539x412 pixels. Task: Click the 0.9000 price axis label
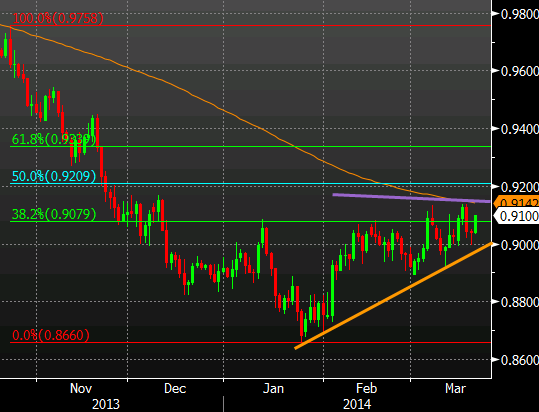pyautogui.click(x=519, y=245)
